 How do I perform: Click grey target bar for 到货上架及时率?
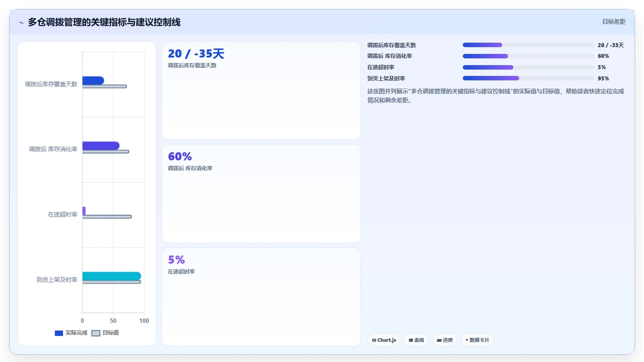pos(112,282)
